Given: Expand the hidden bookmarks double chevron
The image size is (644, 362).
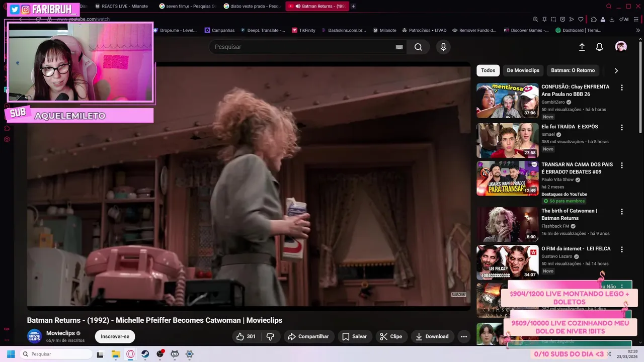Looking at the screenshot, I should pyautogui.click(x=638, y=30).
